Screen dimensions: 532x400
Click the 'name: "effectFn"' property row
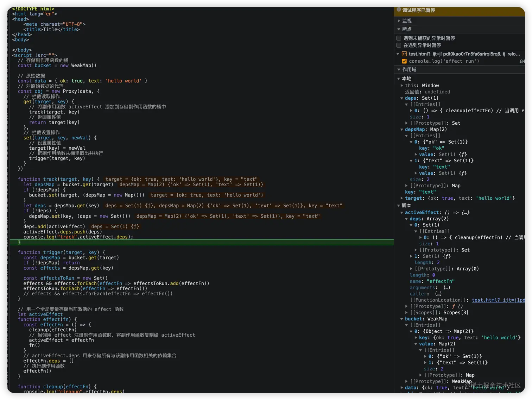click(432, 281)
